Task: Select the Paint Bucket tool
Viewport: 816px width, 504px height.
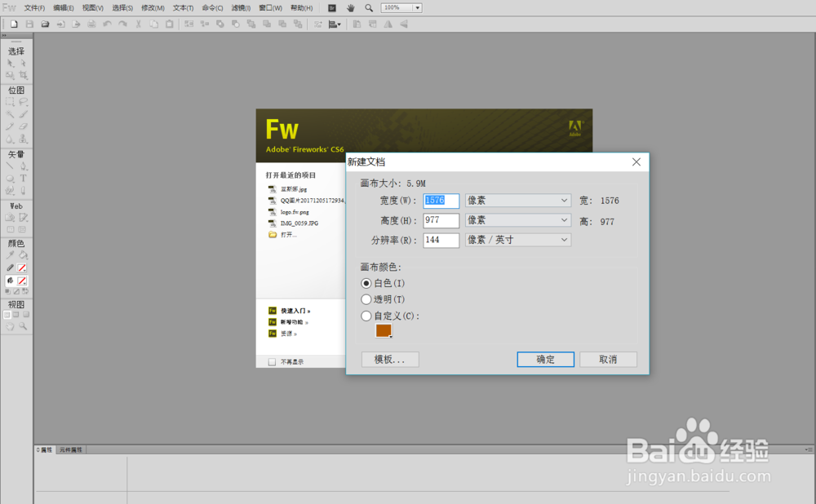Action: click(23, 255)
